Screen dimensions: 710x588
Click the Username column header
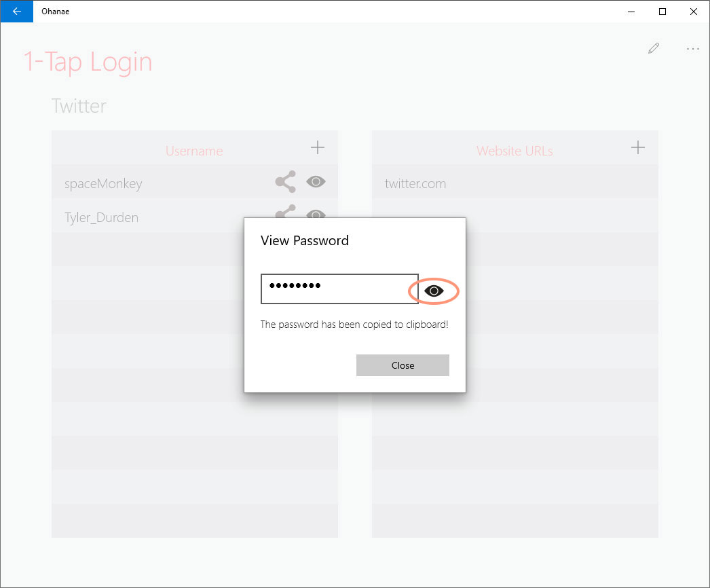click(194, 151)
